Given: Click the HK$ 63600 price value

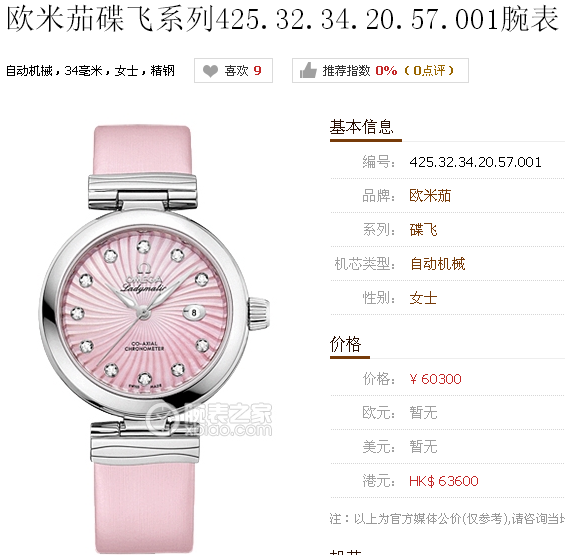Looking at the screenshot, I should [x=444, y=481].
